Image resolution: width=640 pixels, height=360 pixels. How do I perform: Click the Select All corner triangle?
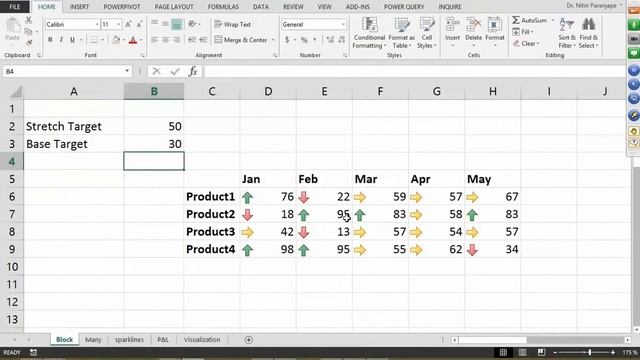16,92
